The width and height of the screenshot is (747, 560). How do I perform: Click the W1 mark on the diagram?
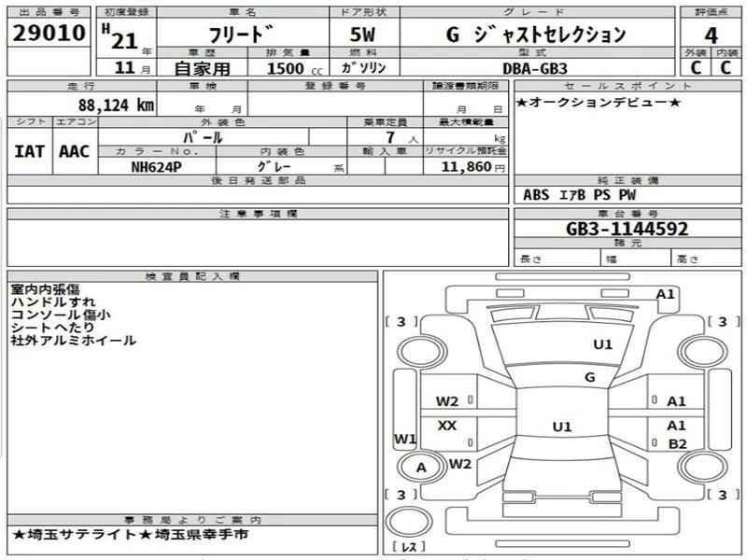pyautogui.click(x=405, y=439)
